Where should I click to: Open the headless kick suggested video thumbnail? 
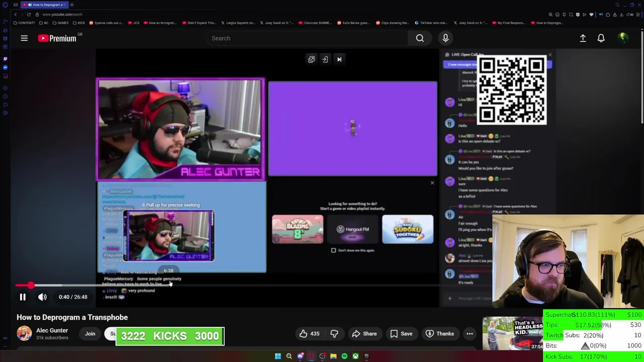click(513, 333)
